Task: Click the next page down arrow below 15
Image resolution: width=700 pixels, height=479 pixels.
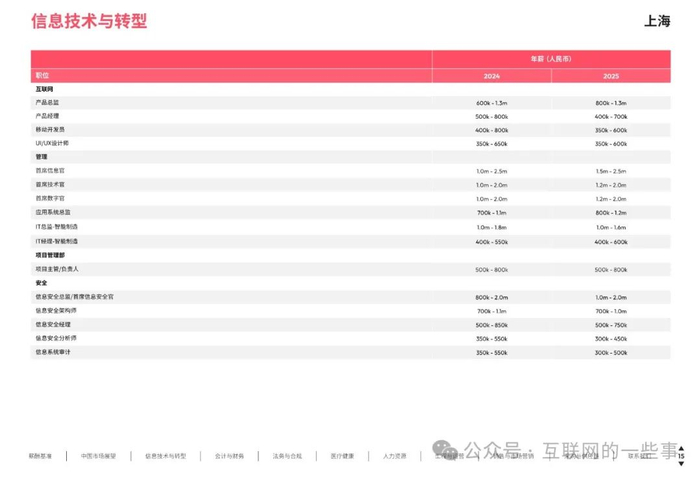Action: tap(681, 464)
